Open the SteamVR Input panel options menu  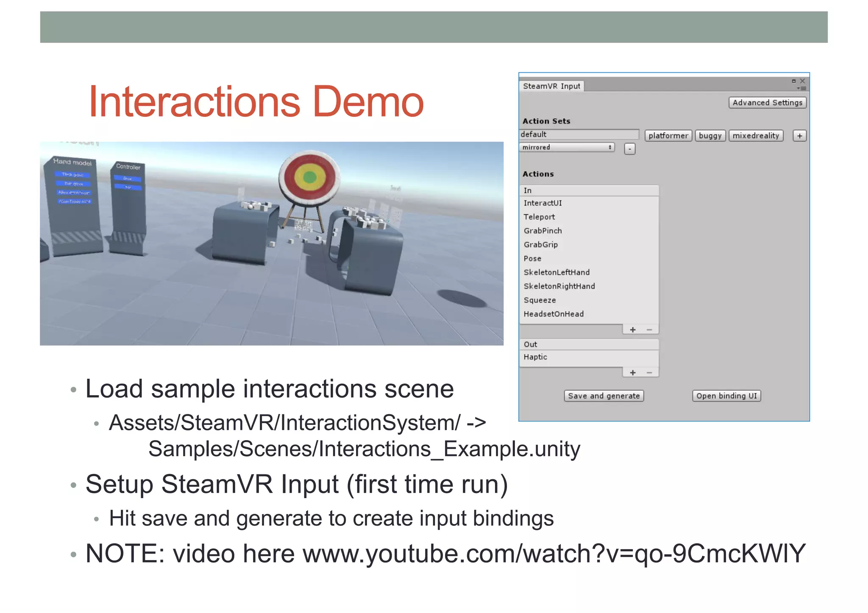click(x=802, y=89)
